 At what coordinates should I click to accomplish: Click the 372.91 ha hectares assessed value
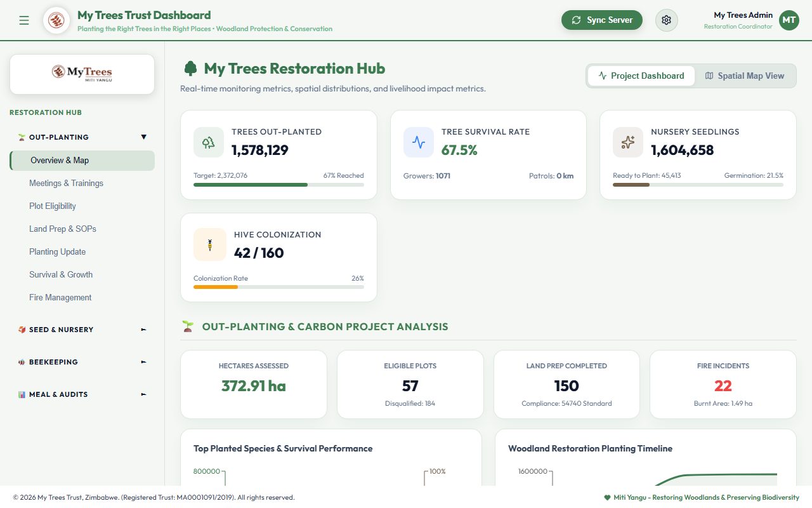pos(254,386)
